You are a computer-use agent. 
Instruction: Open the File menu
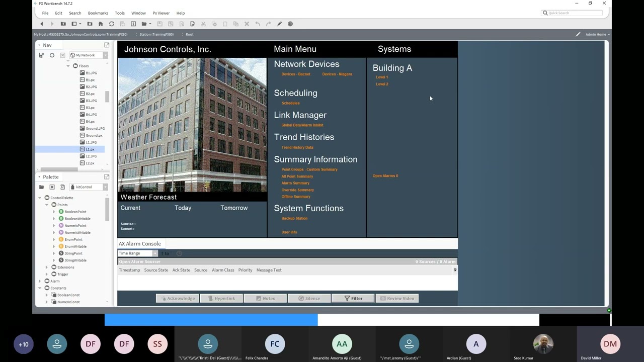45,13
